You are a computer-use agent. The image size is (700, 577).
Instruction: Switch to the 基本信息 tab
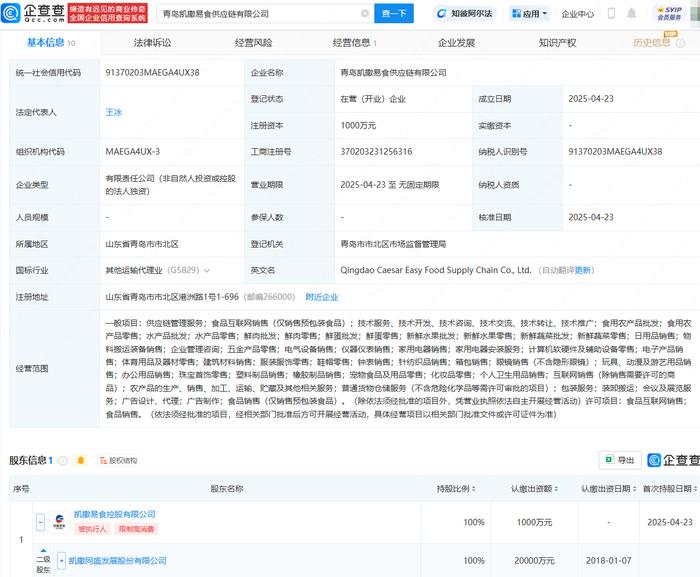(x=50, y=43)
